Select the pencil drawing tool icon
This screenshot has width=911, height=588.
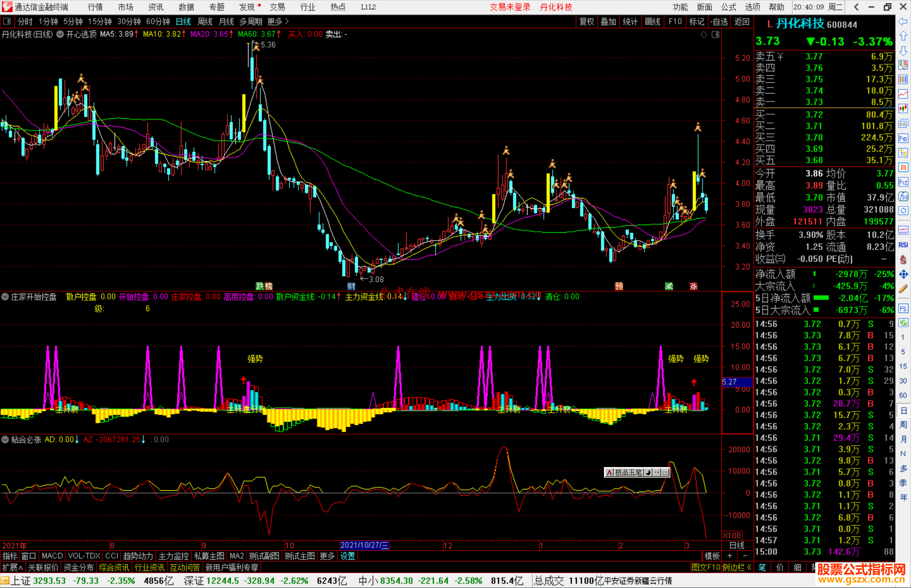pos(903,289)
